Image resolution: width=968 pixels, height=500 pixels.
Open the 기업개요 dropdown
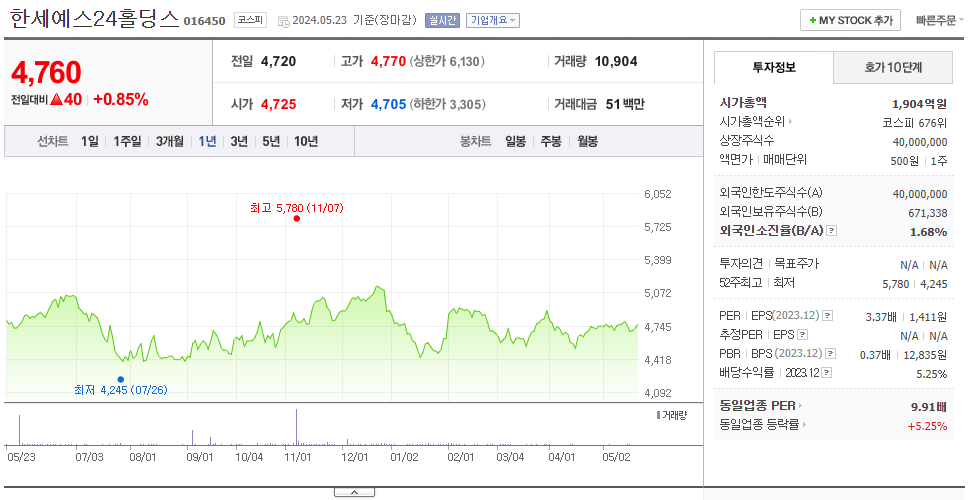click(493, 20)
